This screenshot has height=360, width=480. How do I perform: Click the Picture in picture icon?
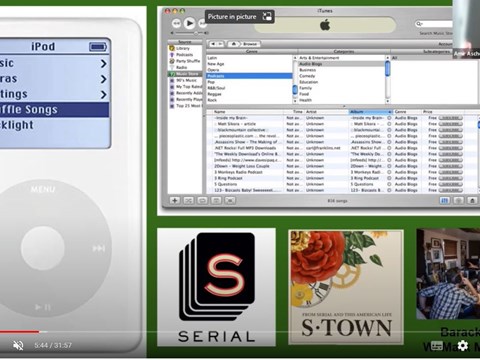click(x=267, y=17)
